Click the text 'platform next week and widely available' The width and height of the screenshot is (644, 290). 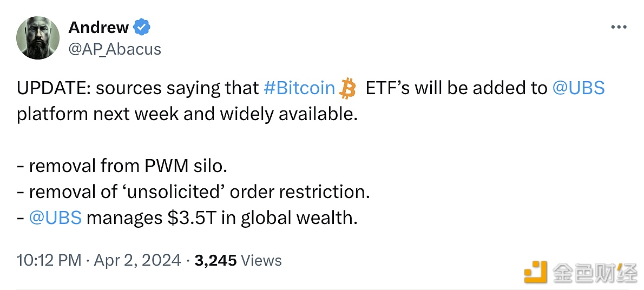[x=187, y=114]
